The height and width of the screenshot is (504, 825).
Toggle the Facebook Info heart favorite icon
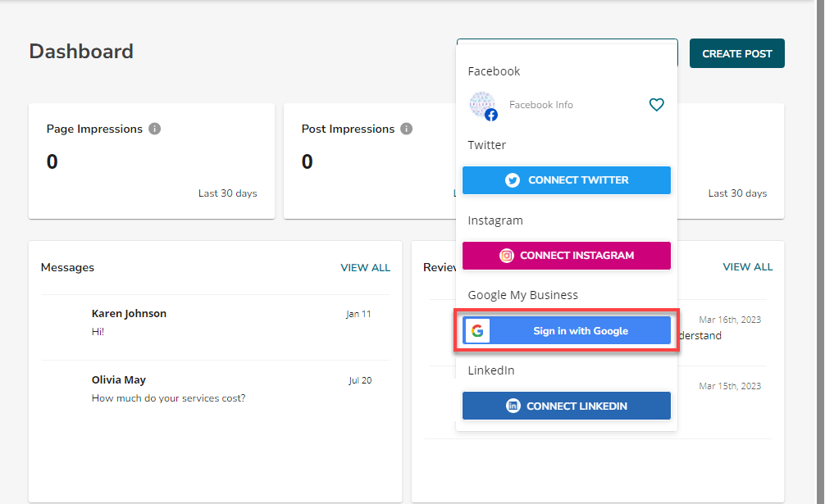(656, 105)
